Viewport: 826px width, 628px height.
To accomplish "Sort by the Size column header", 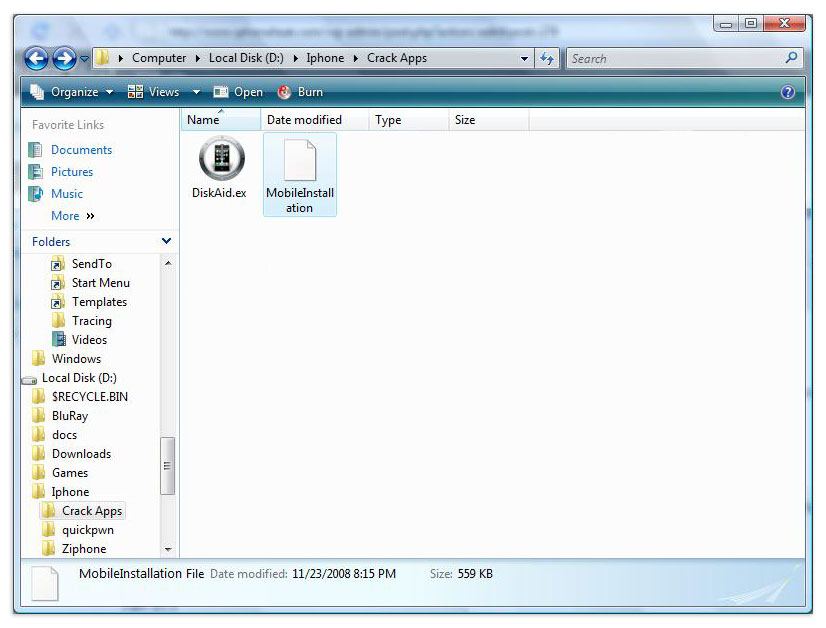I will 489,120.
